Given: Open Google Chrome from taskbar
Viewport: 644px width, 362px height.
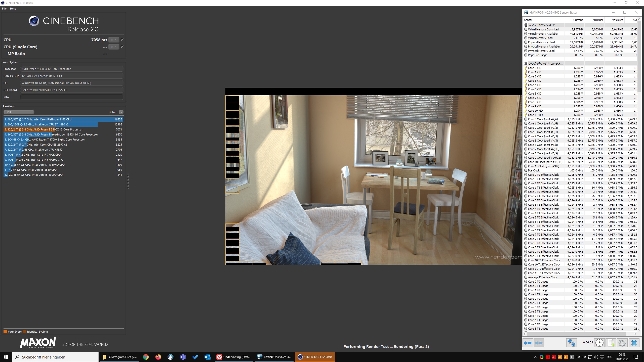Looking at the screenshot, I should pyautogui.click(x=146, y=357).
